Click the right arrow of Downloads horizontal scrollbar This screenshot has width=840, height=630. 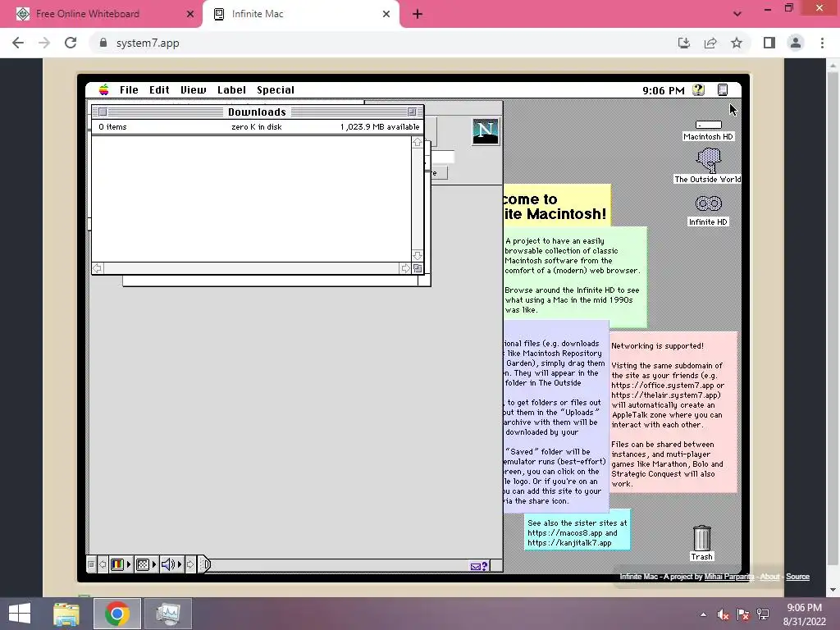click(405, 268)
